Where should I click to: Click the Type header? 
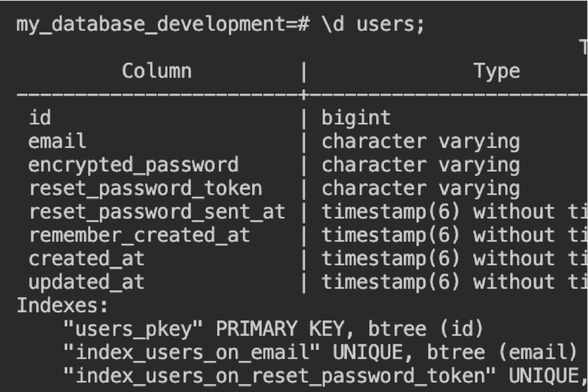pos(497,71)
